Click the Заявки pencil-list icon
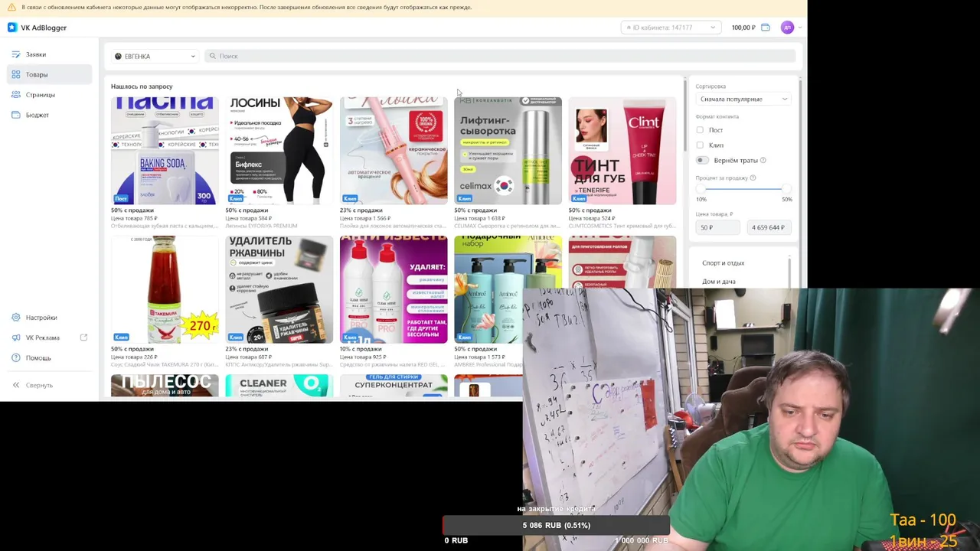980x551 pixels. (x=16, y=54)
